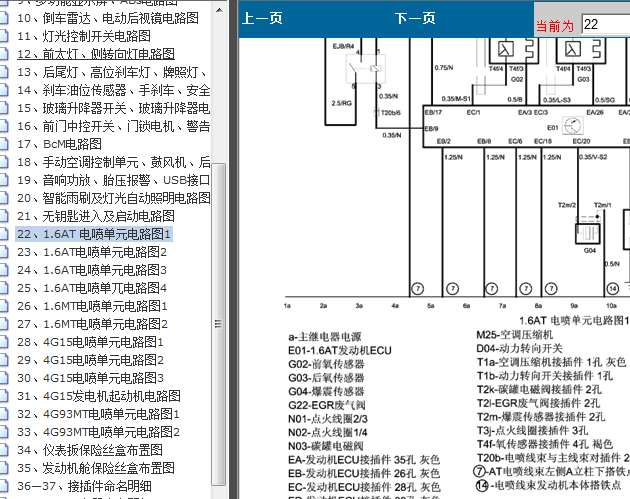Open entry 33 4G93MT电喷单元电路图2

tap(98, 432)
